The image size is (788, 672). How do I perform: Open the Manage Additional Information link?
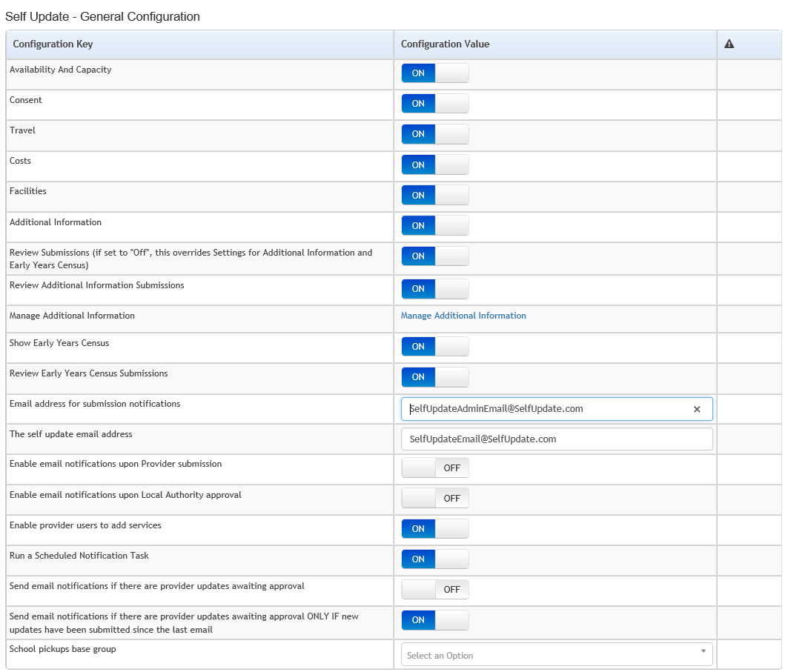[x=463, y=316]
